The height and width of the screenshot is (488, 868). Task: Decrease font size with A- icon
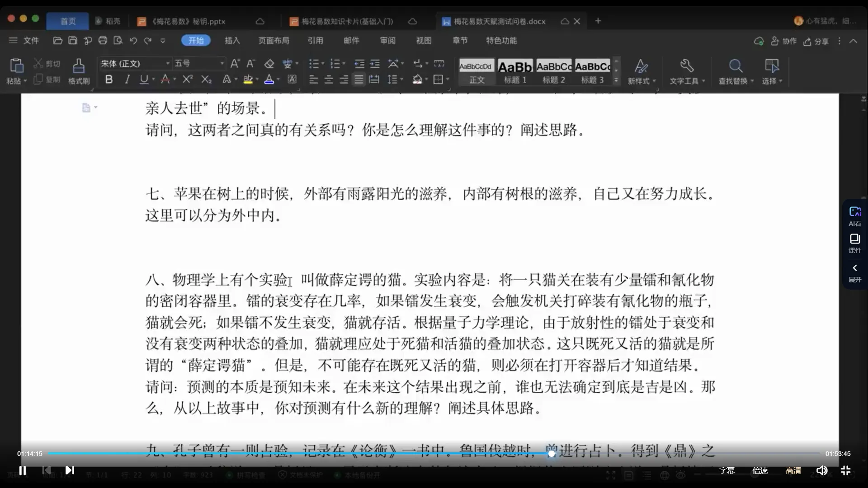[251, 63]
